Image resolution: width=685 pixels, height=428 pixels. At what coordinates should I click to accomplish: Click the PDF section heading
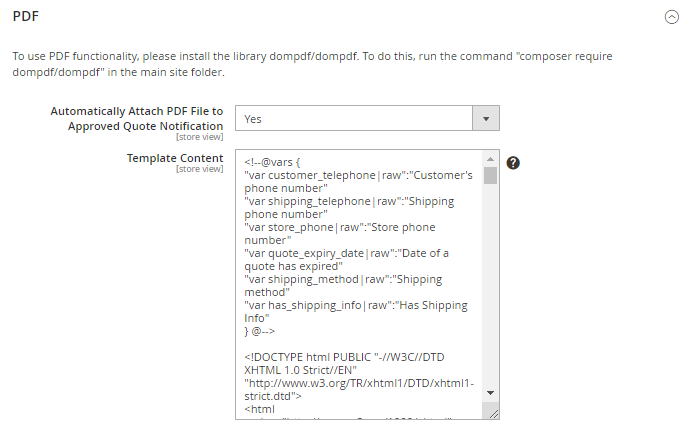[x=25, y=16]
